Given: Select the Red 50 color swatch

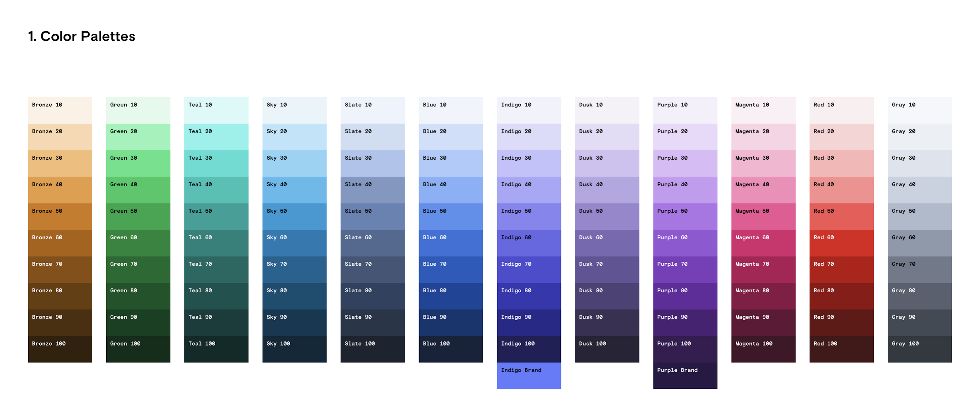Looking at the screenshot, I should click(841, 216).
